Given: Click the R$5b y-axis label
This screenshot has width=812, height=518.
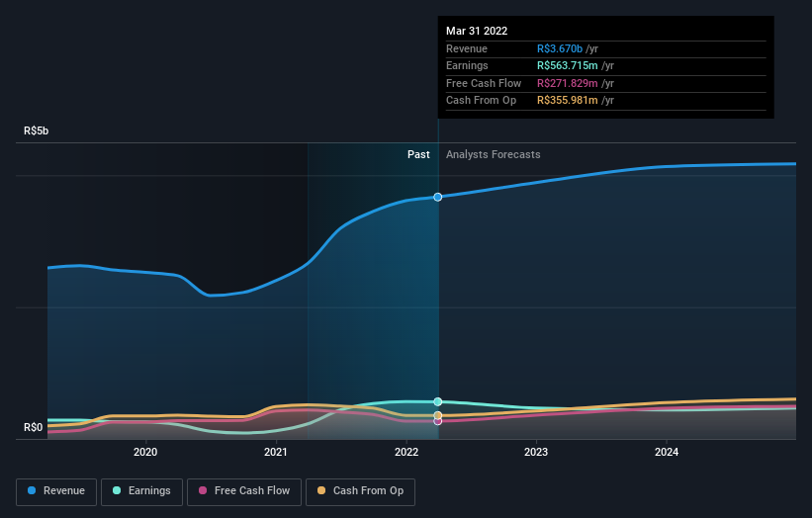Looking at the screenshot, I should click(37, 130).
